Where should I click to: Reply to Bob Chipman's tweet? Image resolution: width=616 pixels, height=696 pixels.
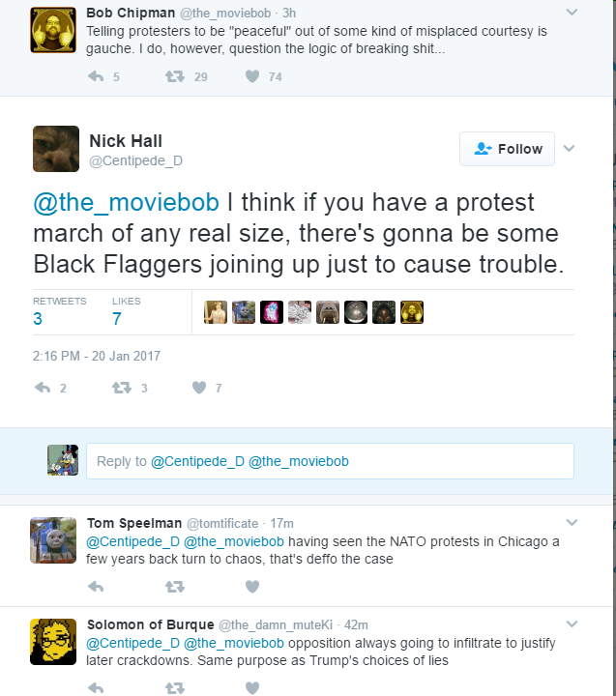coord(96,76)
